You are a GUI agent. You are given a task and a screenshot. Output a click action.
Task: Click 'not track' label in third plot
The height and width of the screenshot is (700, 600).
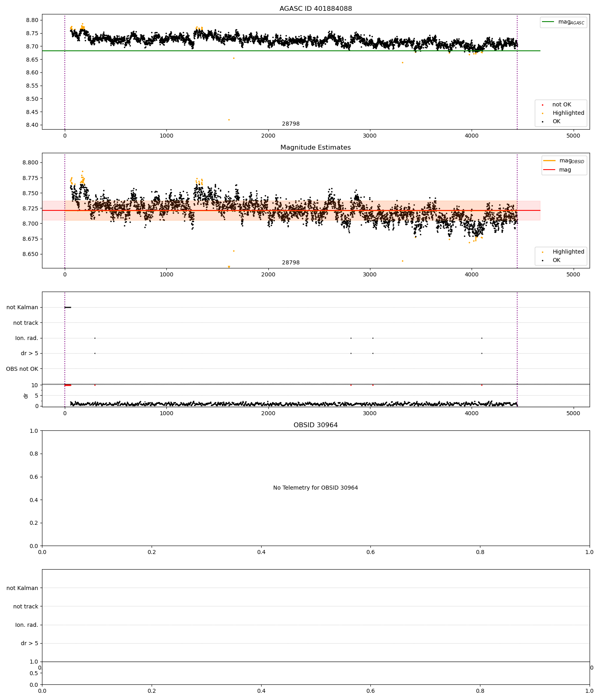click(26, 323)
